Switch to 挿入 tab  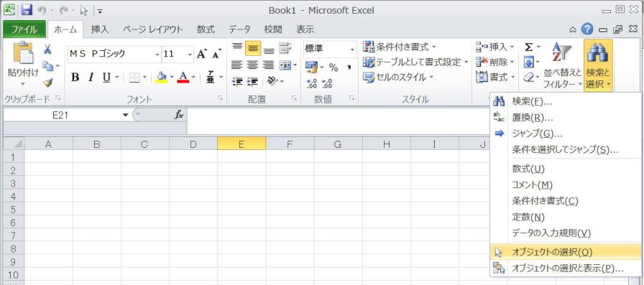pyautogui.click(x=100, y=29)
